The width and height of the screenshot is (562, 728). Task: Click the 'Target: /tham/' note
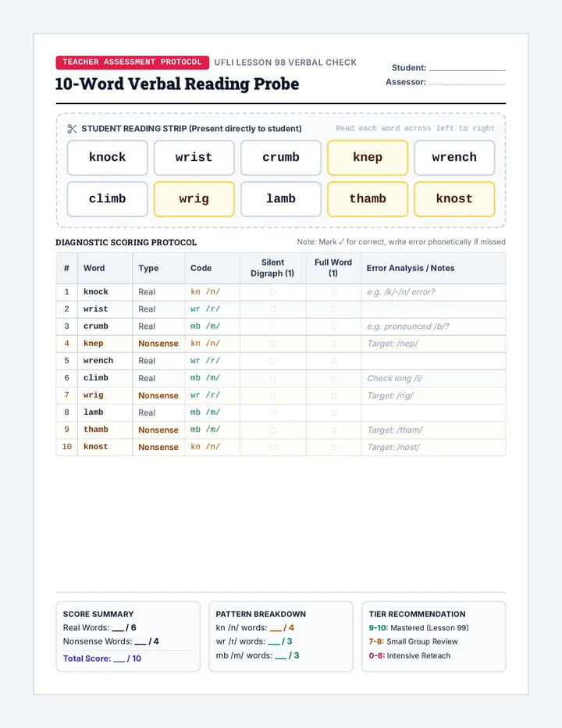click(395, 430)
